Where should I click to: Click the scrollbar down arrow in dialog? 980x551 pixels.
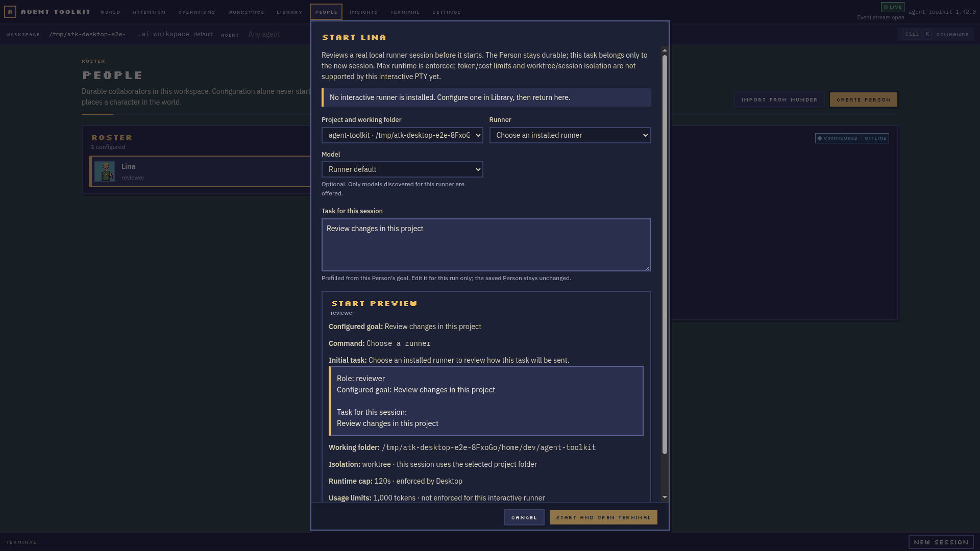click(665, 497)
